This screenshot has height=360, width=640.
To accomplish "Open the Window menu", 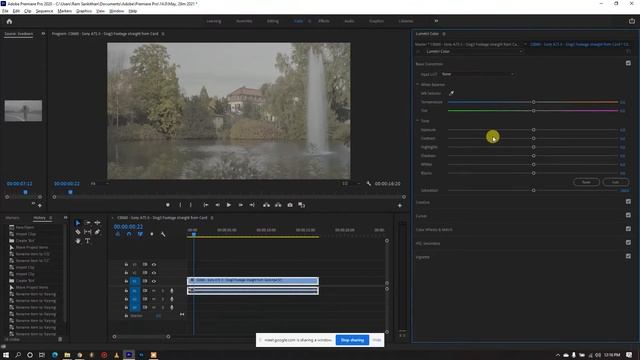I will coord(116,11).
